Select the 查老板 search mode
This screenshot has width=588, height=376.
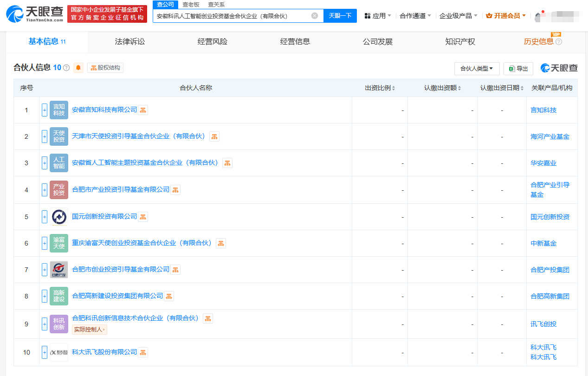[x=191, y=5]
